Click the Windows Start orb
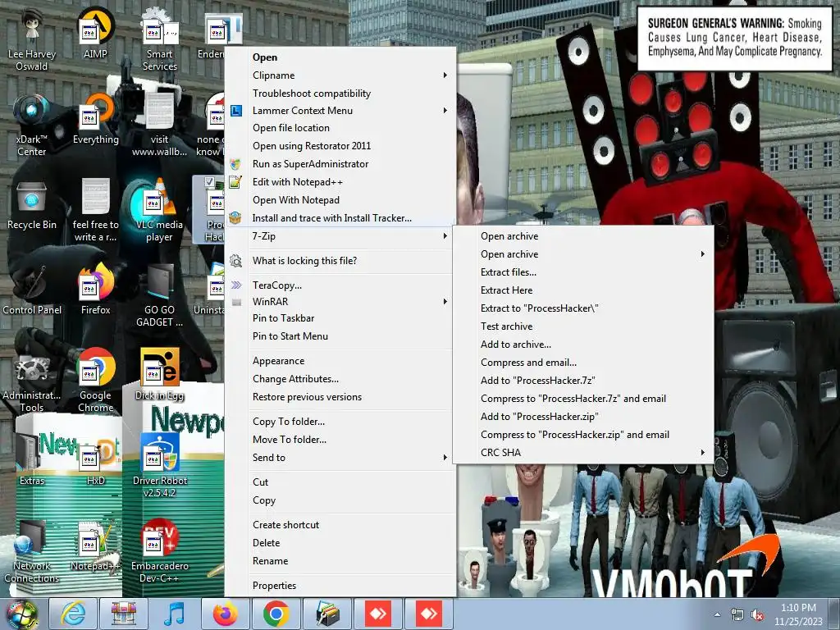 tap(22, 615)
